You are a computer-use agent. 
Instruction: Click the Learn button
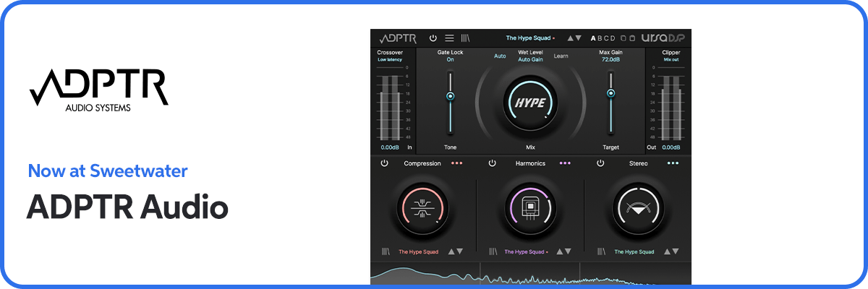561,56
